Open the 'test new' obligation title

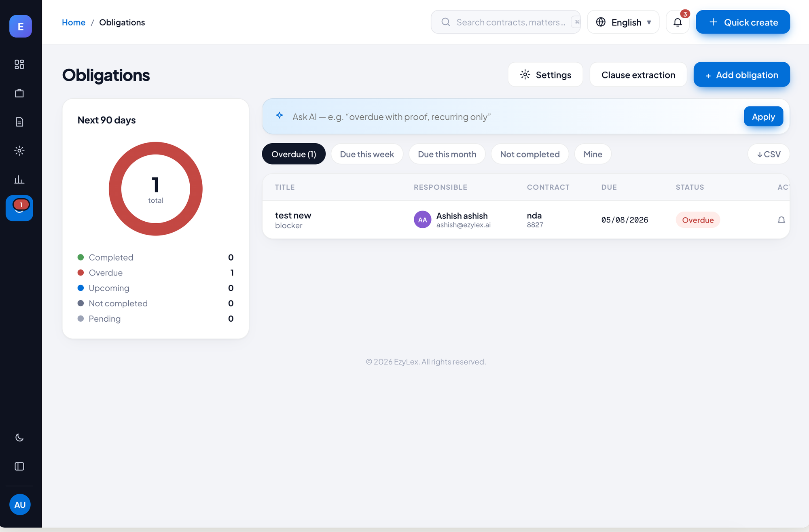293,215
